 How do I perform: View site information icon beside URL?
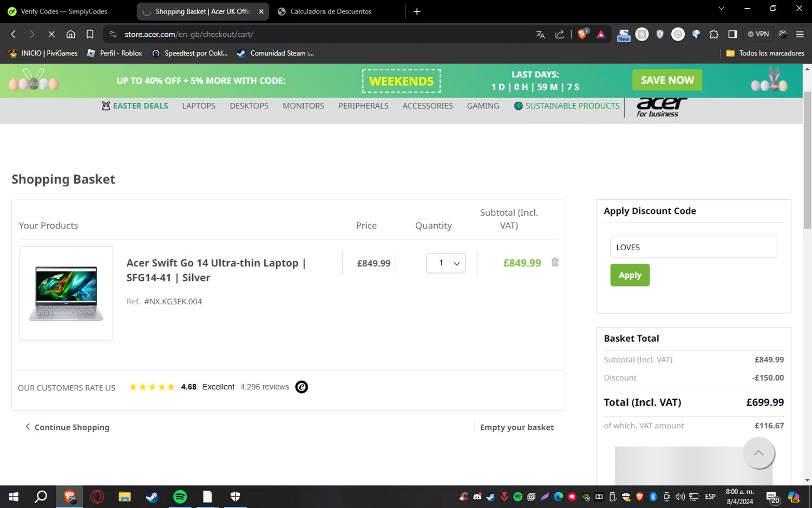coord(113,34)
